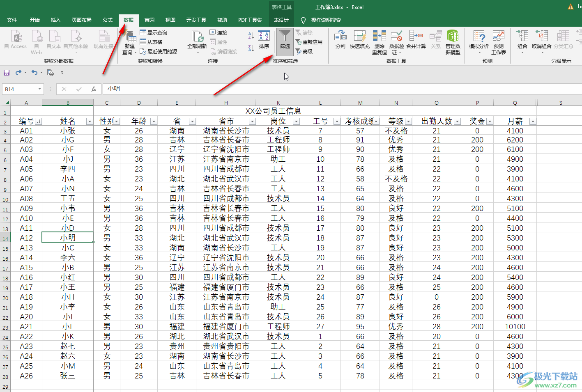582x392 pixels.
Task: Select row 14 header
Action: click(x=5, y=238)
